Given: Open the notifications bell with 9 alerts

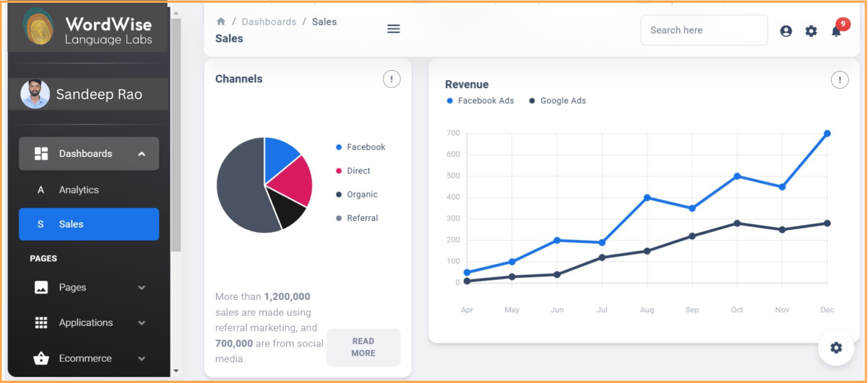Looking at the screenshot, I should [836, 31].
